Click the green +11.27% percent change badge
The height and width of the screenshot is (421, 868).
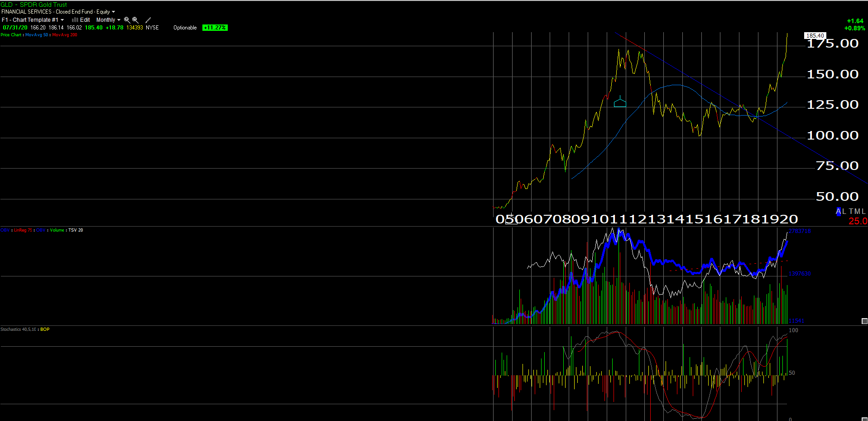[x=215, y=28]
